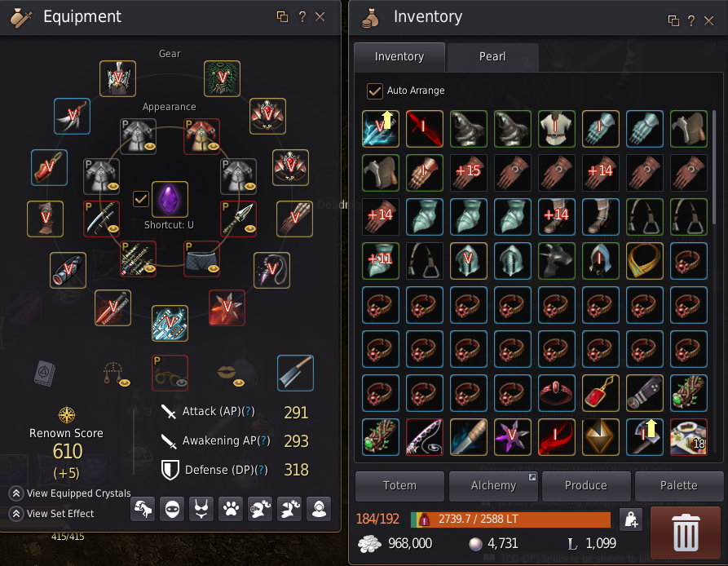
Task: Open the inventory expansion lock icon
Action: (x=632, y=520)
